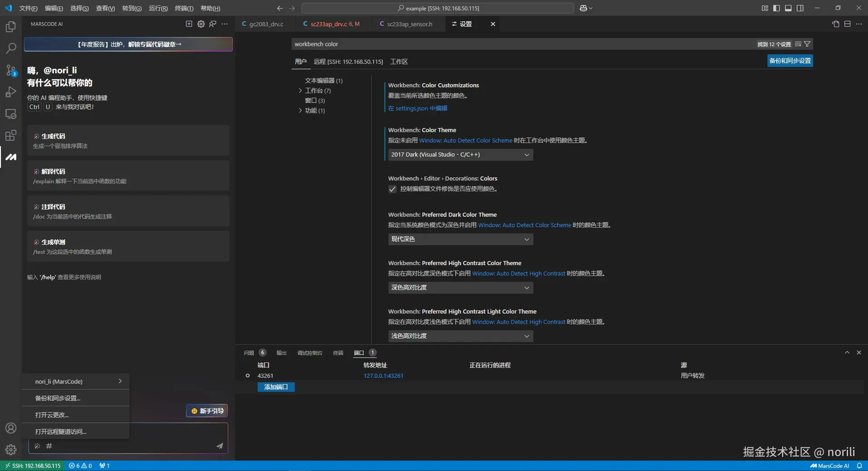
Task: Open the Extensions view icon
Action: [11, 135]
